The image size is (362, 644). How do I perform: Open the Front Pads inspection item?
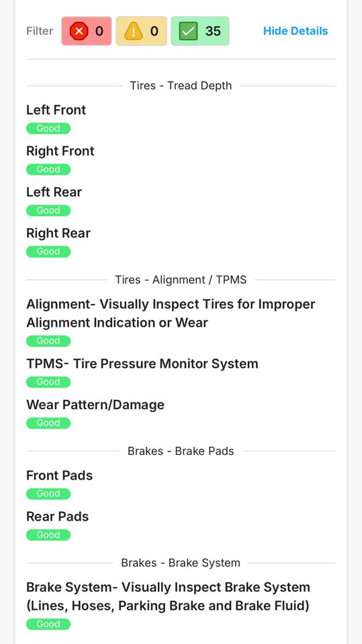pyautogui.click(x=60, y=476)
